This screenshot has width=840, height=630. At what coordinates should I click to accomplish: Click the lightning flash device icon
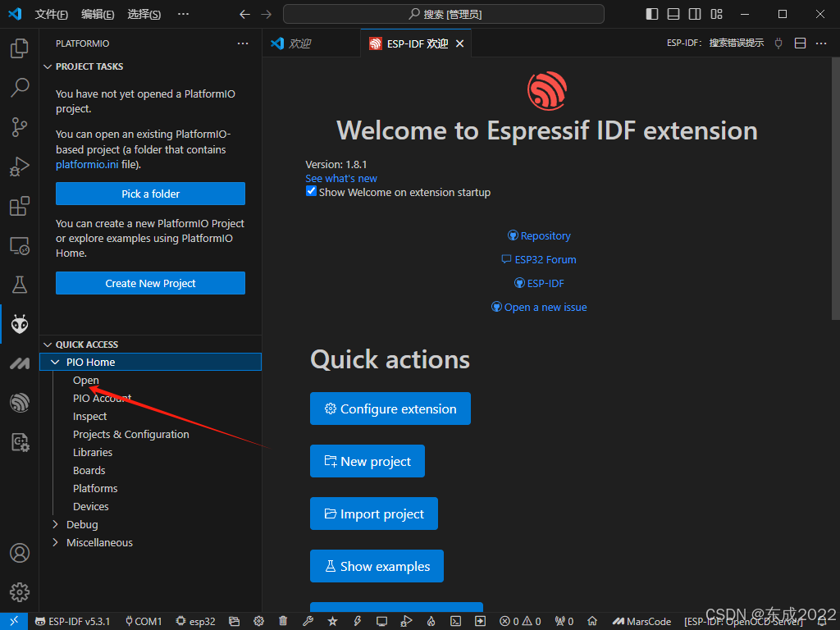point(358,621)
